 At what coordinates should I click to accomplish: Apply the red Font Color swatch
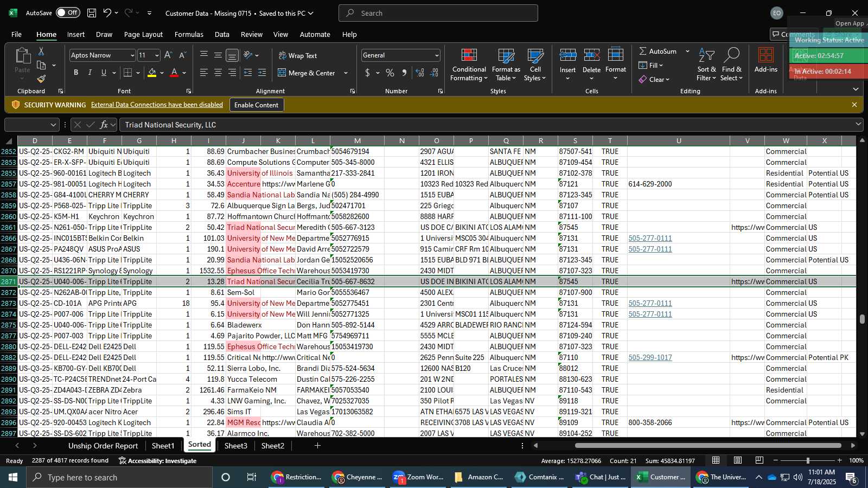pyautogui.click(x=174, y=73)
